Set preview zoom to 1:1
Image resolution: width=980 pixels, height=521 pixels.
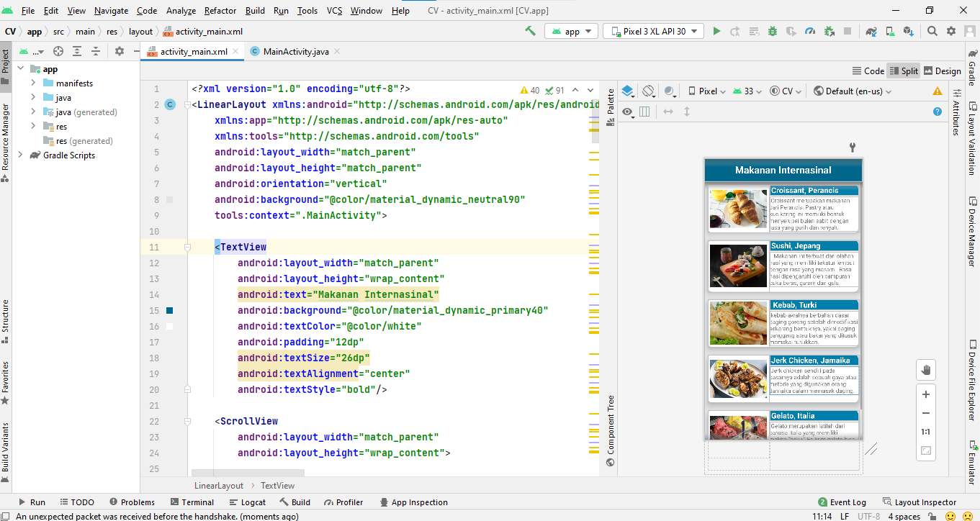tap(926, 432)
